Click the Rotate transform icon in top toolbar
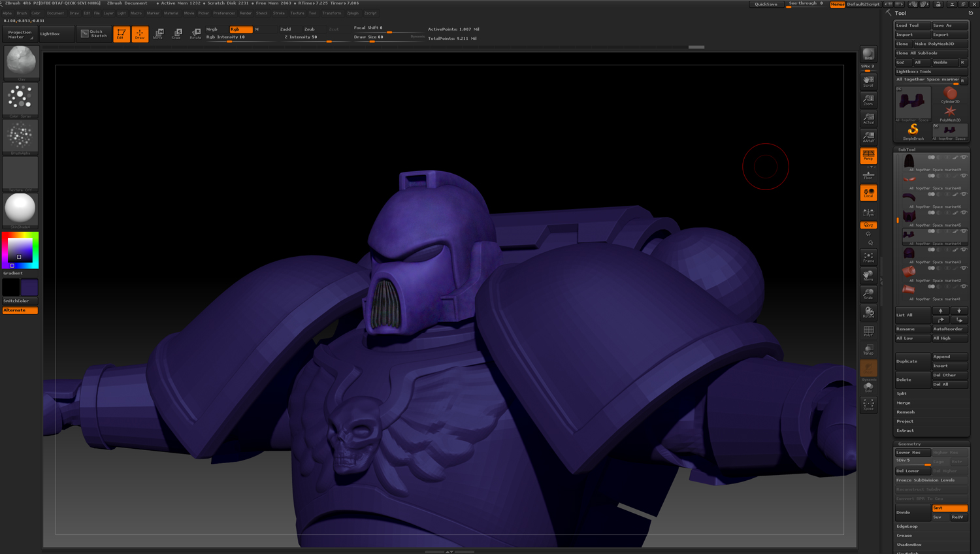 coord(195,33)
